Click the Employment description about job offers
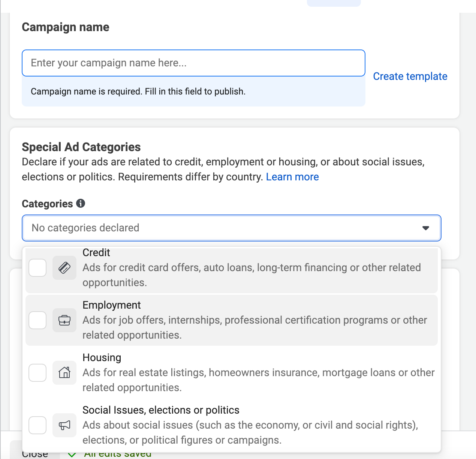 point(255,328)
